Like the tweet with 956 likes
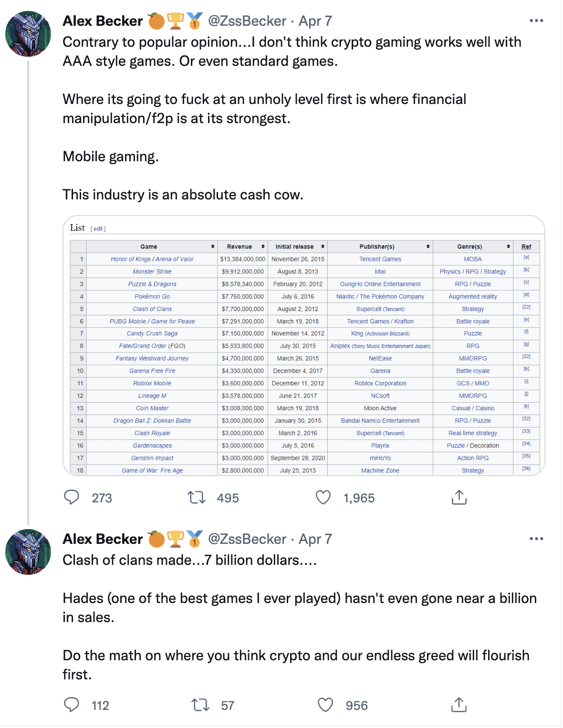The image size is (563, 728). (325, 705)
